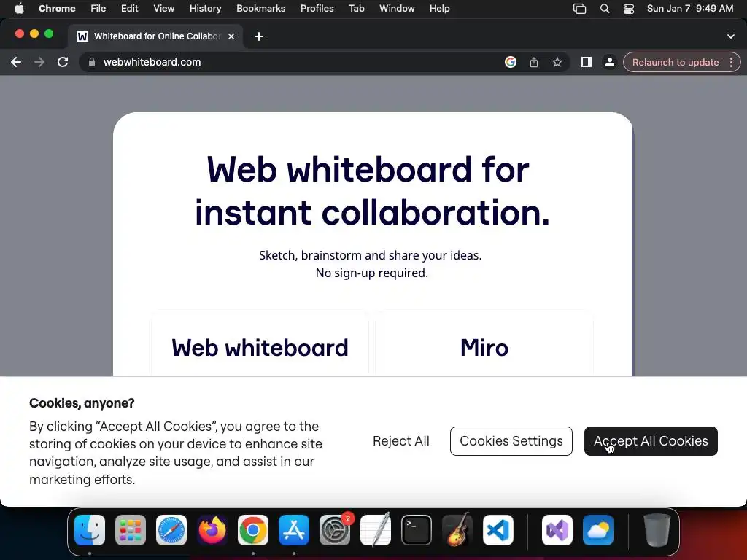Screen dimensions: 747x560
Task: Click the Google icon in address bar
Action: tap(511, 62)
